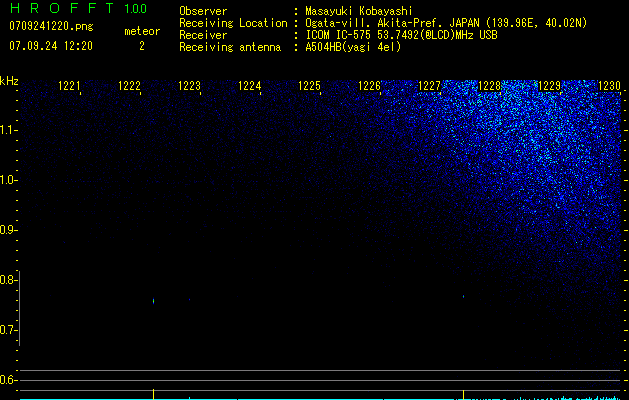Screen dimensions: 629x400
Task: Click the 1228 time axis label
Action: (489, 85)
